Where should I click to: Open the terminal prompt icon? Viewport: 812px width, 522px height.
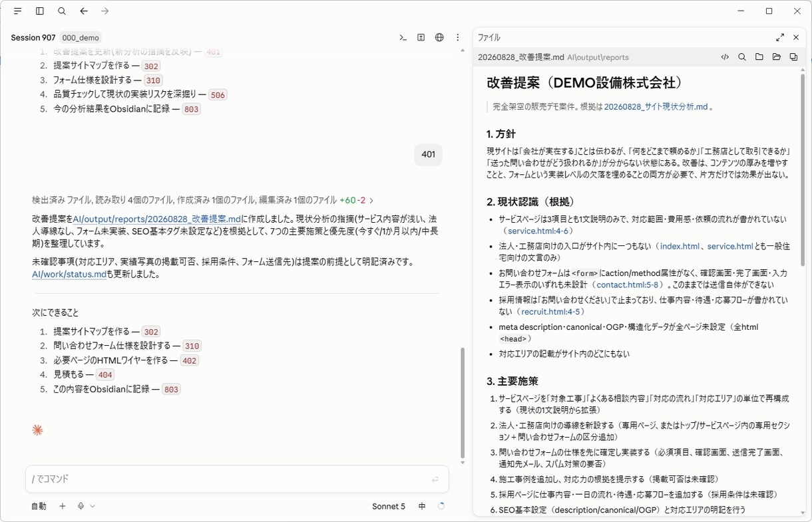click(x=403, y=38)
